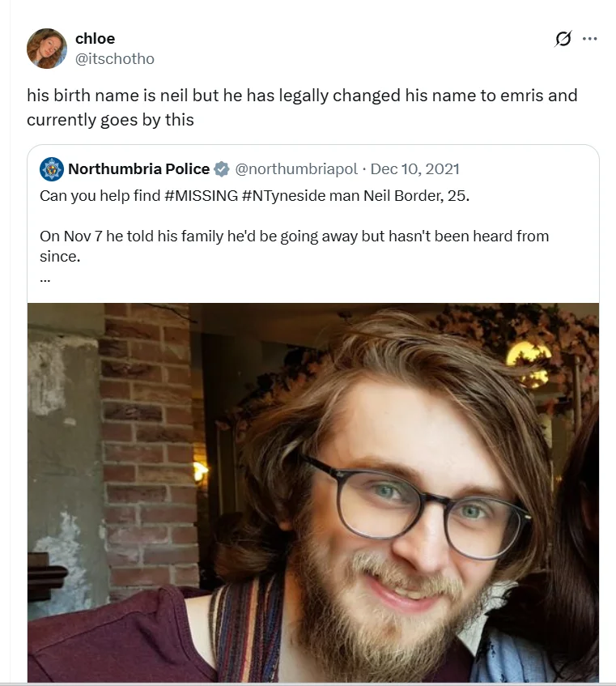Click the 'currently goes by this' line
This screenshot has height=686, width=616.
pos(110,120)
